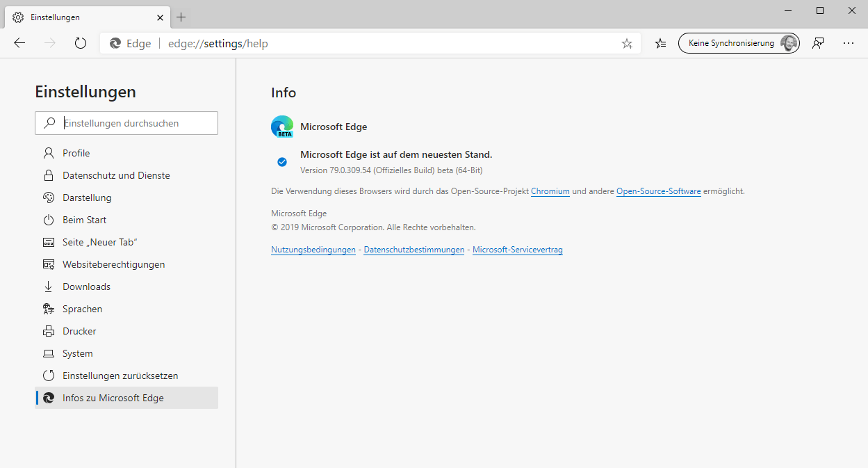Open Websiteberechtigungen in the sidebar

113,264
